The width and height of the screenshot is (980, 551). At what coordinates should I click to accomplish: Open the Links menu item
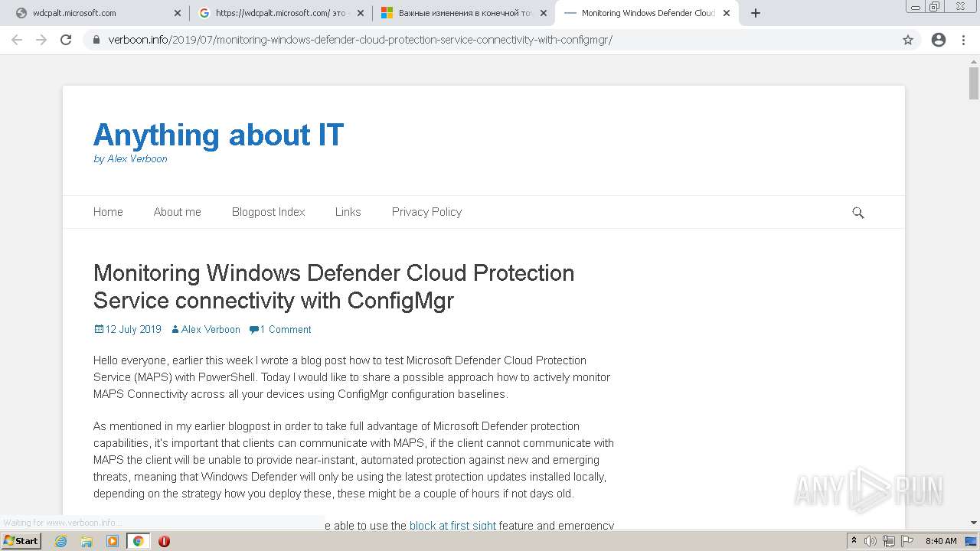click(x=348, y=212)
